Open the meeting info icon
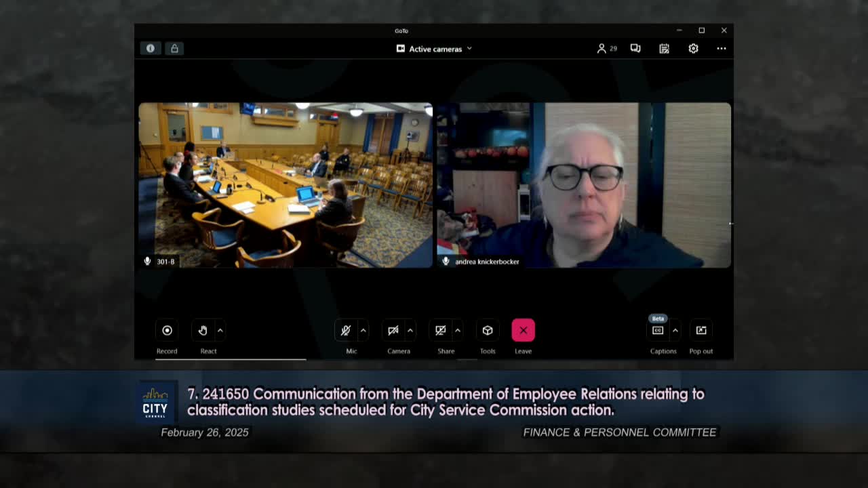 pyautogui.click(x=151, y=48)
